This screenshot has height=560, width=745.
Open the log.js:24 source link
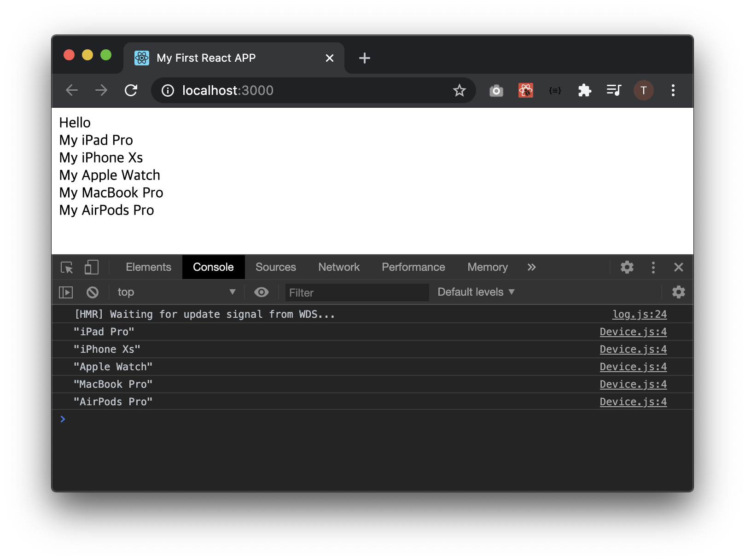pos(640,314)
